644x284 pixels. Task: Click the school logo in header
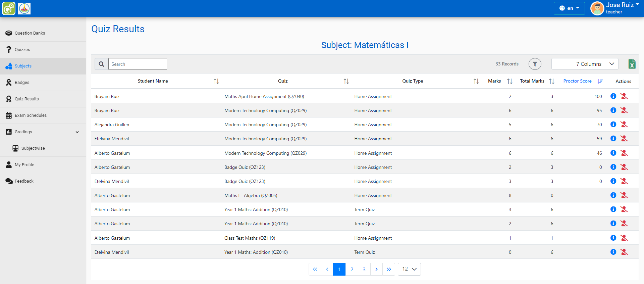[x=24, y=8]
